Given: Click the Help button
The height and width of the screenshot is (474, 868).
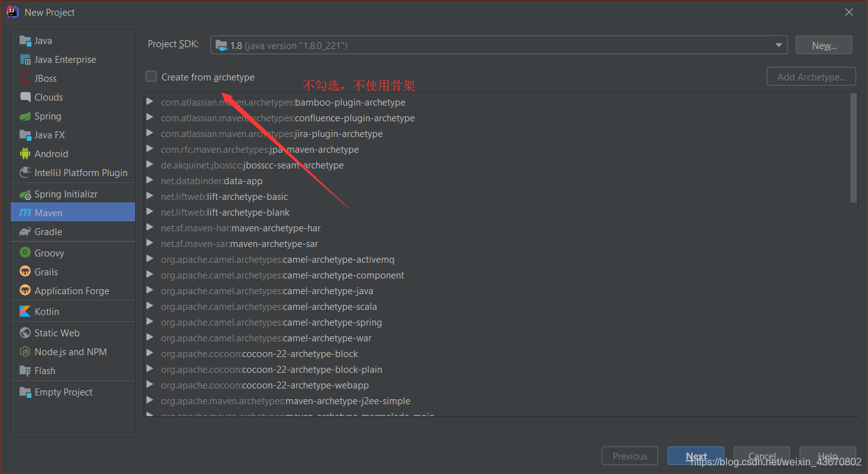Looking at the screenshot, I should click(828, 456).
